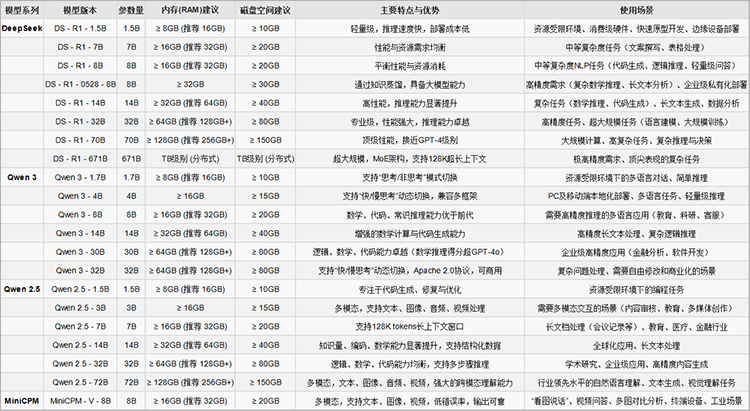Click model version 'Qwen 2.5 - 3B'
This screenshot has width=750, height=411.
[80, 308]
